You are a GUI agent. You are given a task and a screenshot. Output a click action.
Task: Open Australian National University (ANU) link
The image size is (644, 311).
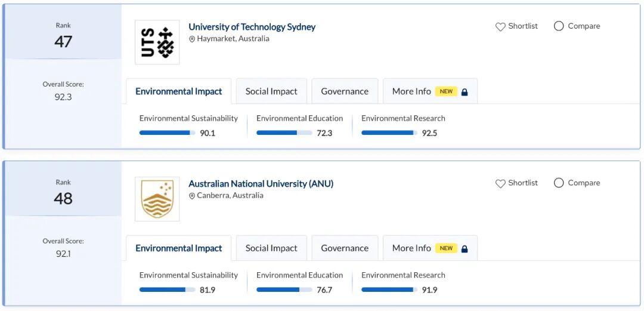point(261,184)
